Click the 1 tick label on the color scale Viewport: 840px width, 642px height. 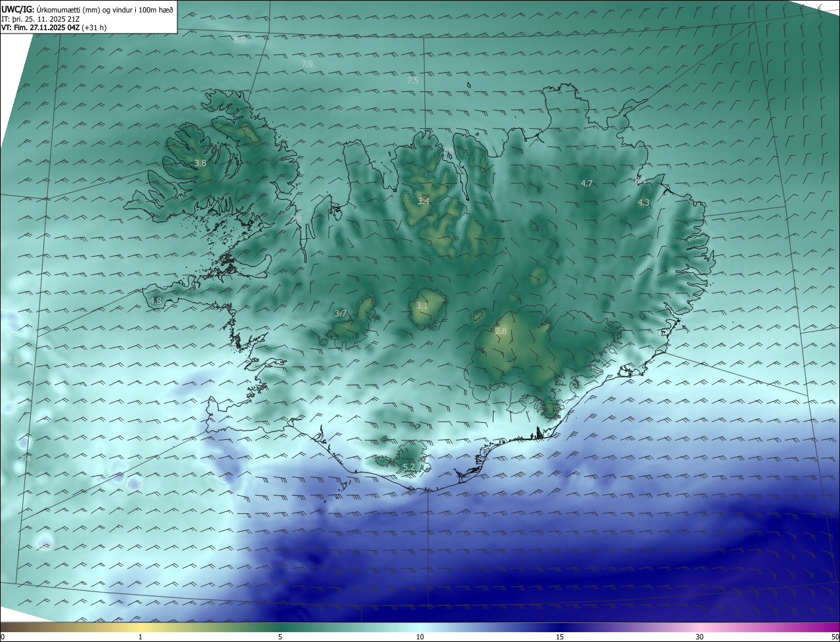click(x=140, y=637)
